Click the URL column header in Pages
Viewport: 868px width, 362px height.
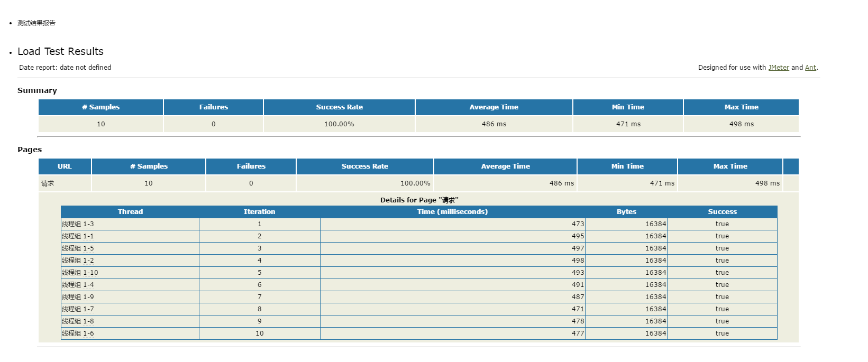(x=65, y=166)
